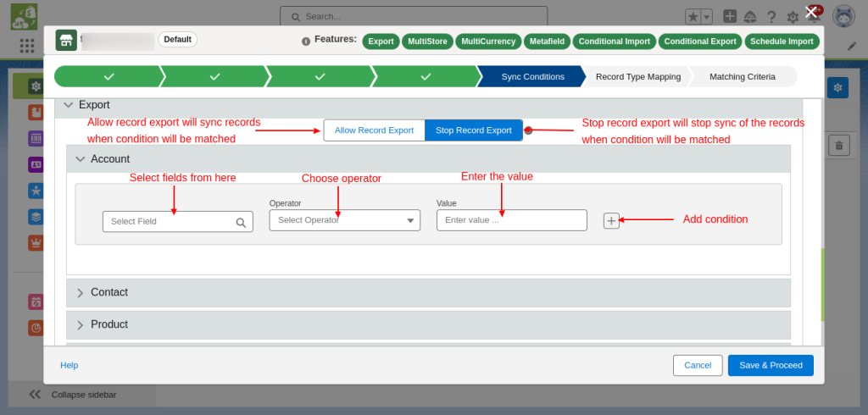Viewport: 868px width, 415px height.
Task: Open the user avatar profile menu
Action: [x=843, y=17]
